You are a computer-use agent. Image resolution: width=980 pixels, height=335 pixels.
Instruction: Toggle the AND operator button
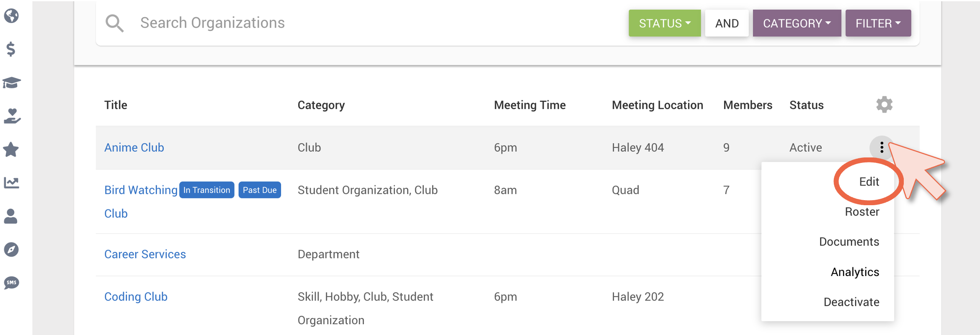pyautogui.click(x=727, y=23)
